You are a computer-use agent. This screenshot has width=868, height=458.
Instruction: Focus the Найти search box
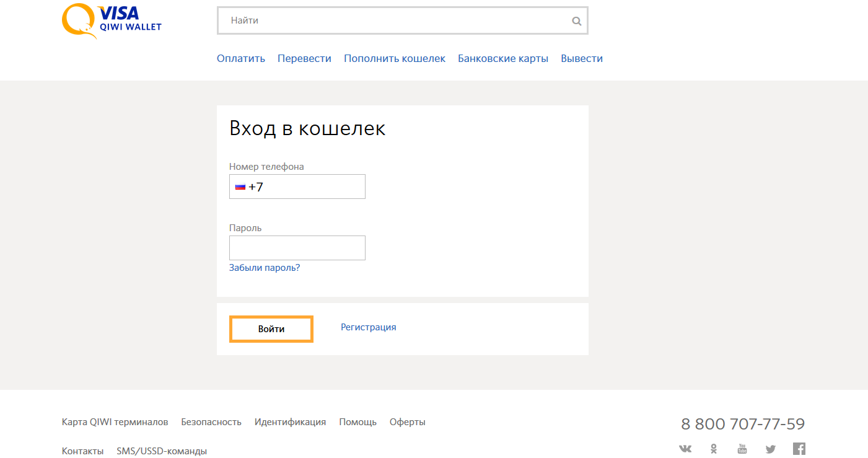397,20
